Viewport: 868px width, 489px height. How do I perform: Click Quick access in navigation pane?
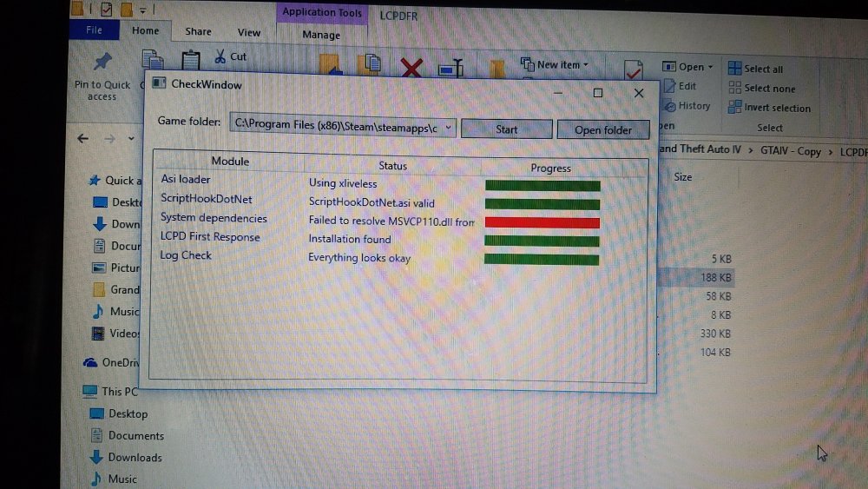[x=115, y=181]
